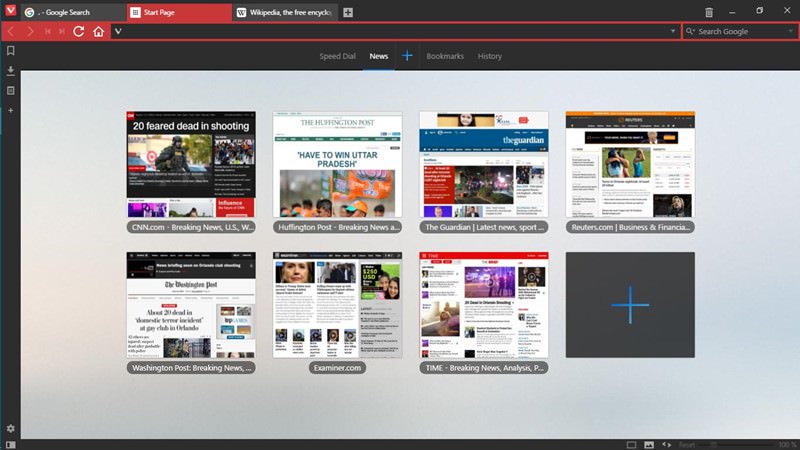Adjust the zoom slider in status bar

(737, 445)
